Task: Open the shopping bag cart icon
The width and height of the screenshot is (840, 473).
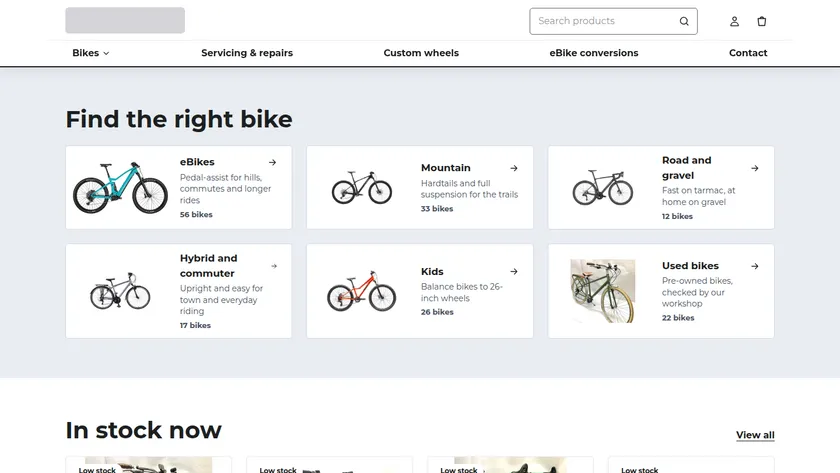Action: pyautogui.click(x=762, y=21)
